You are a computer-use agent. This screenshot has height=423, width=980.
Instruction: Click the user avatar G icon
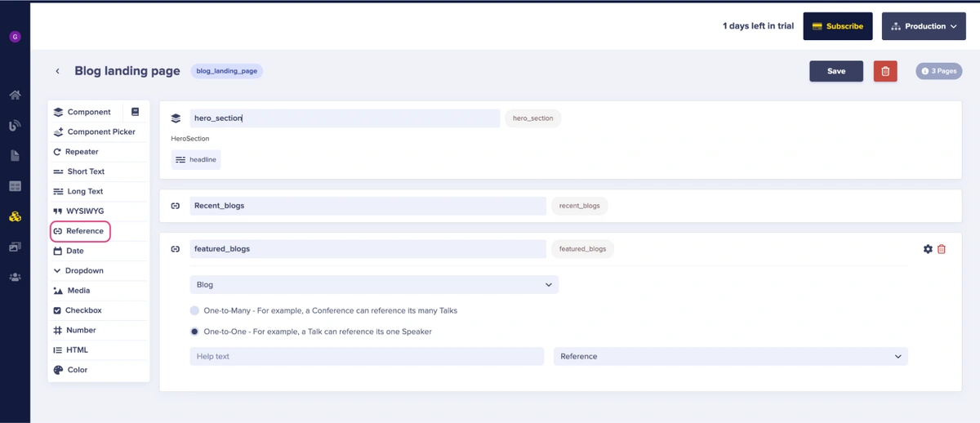[15, 37]
